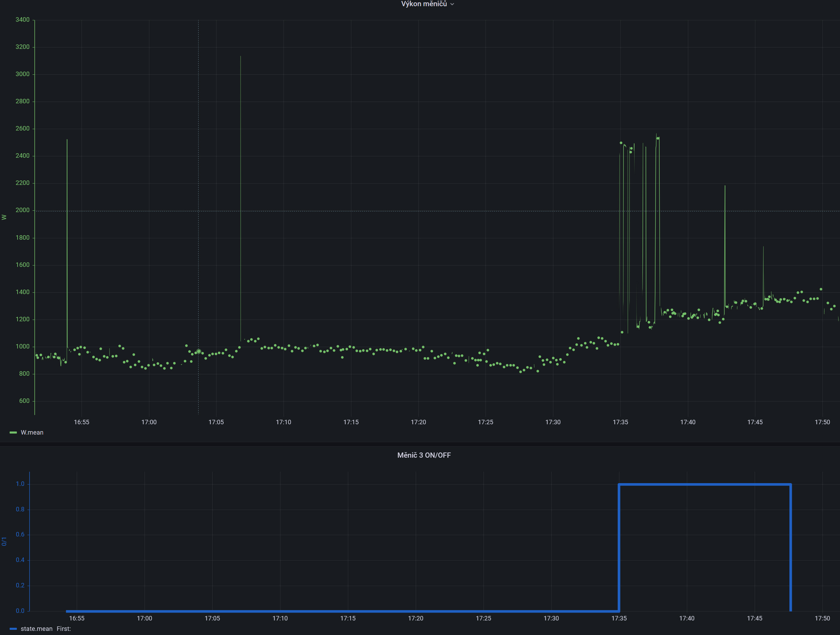Click the W y-axis unit label
The width and height of the screenshot is (840, 635).
pos(4,217)
